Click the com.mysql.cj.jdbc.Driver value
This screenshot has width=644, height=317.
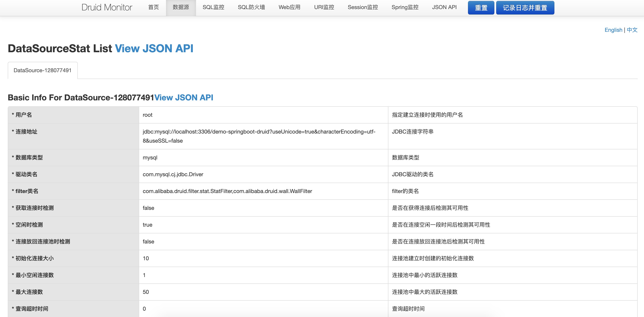pos(173,174)
